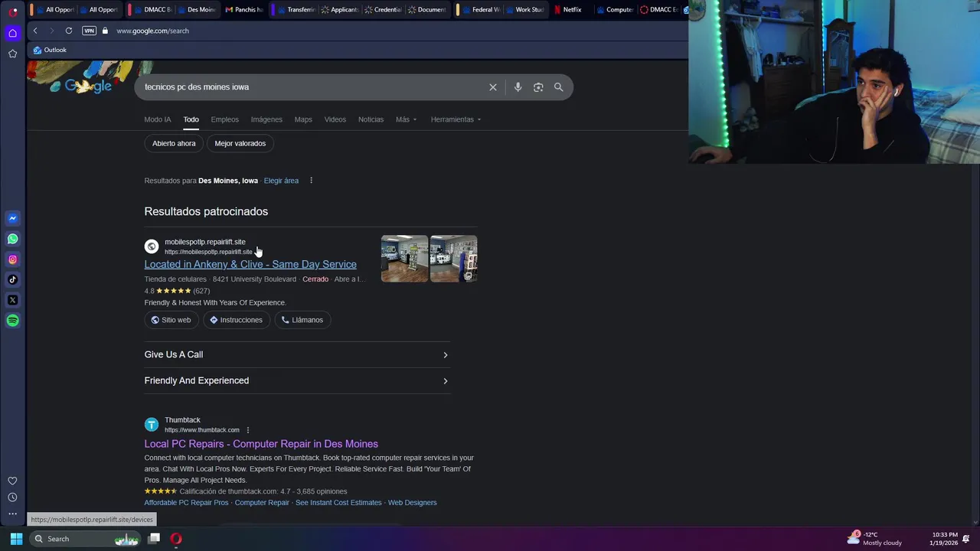The image size is (980, 551).
Task: Expand the Friendly And Experienced row
Action: [297, 380]
